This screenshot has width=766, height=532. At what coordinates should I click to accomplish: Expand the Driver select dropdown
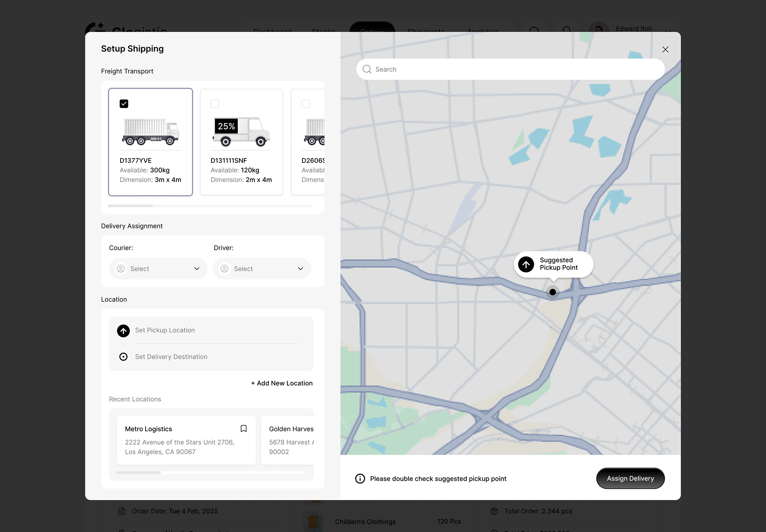[262, 269]
